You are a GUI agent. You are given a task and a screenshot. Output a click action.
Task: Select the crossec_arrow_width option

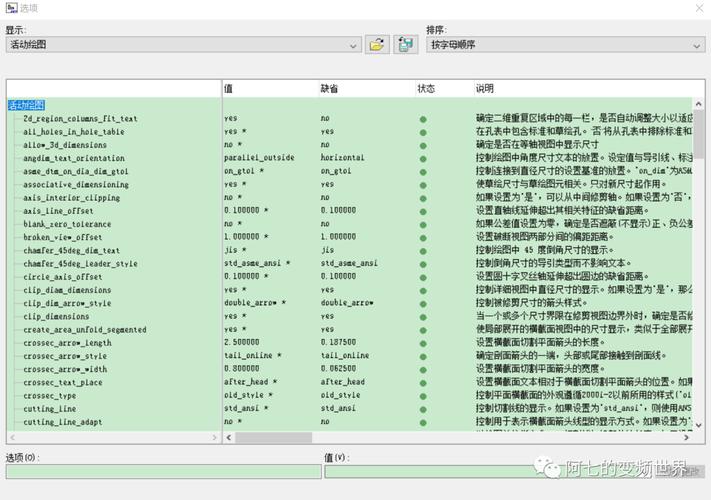(65, 369)
